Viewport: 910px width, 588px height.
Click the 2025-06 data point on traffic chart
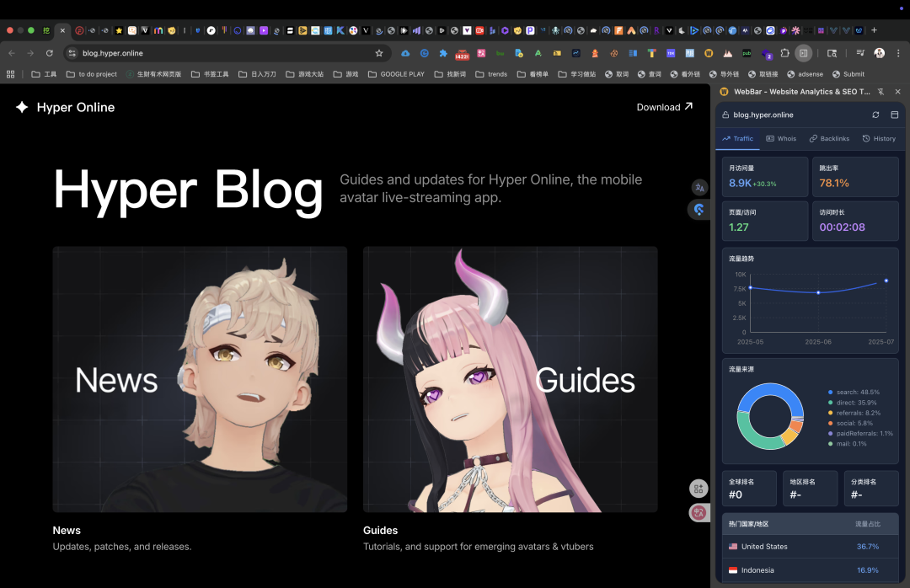click(x=818, y=292)
